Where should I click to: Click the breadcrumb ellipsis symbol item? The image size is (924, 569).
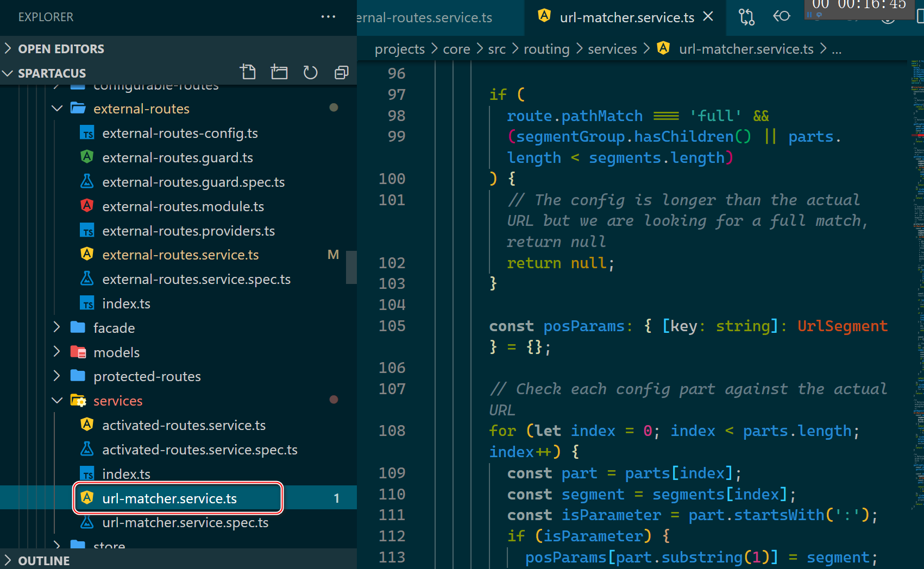coord(837,49)
